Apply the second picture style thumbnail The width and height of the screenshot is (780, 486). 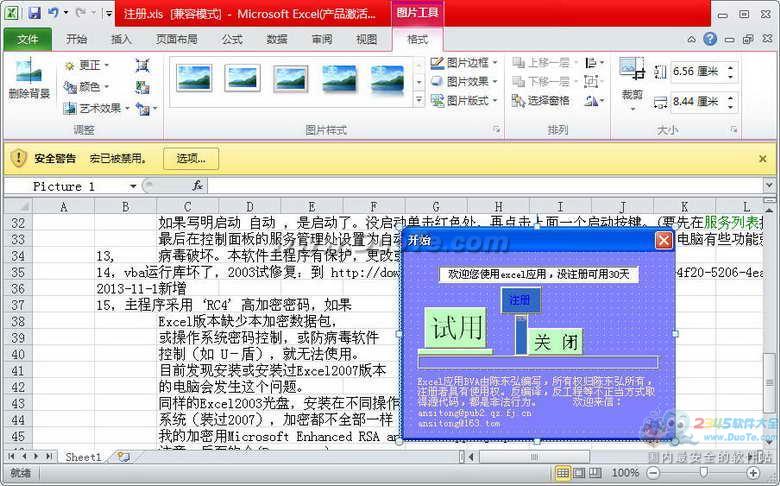(242, 78)
